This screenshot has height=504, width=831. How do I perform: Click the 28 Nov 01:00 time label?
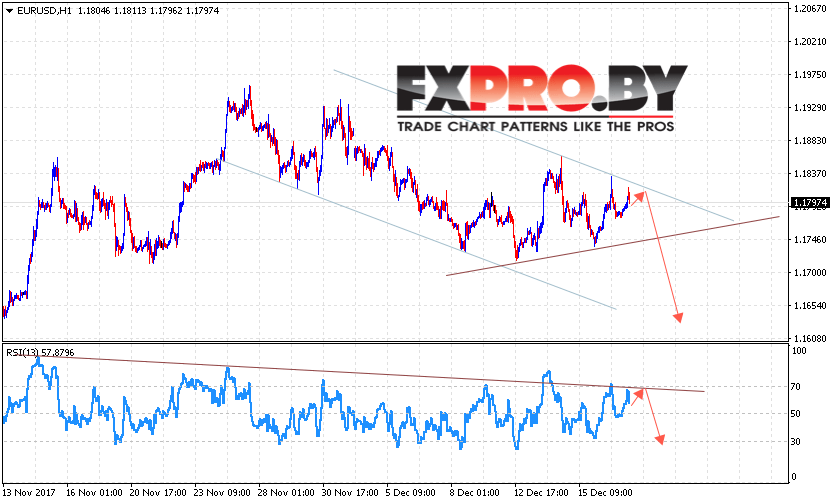coord(286,493)
